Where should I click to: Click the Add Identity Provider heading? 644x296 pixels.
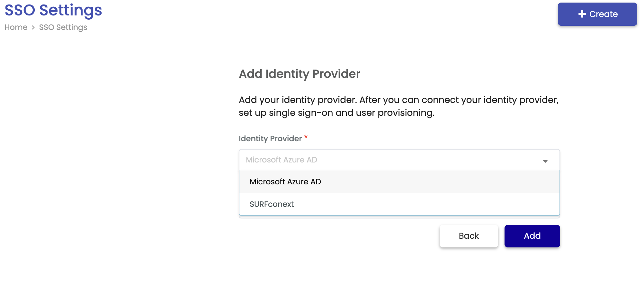(299, 74)
